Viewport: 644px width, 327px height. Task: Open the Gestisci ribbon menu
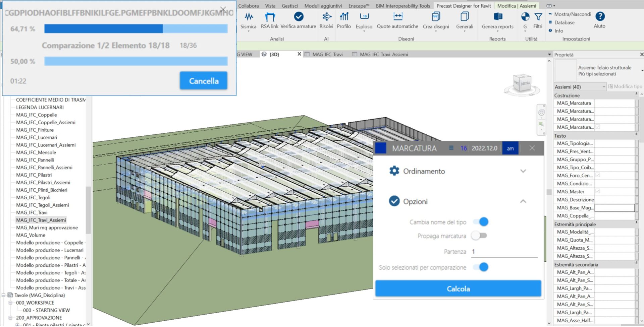289,6
